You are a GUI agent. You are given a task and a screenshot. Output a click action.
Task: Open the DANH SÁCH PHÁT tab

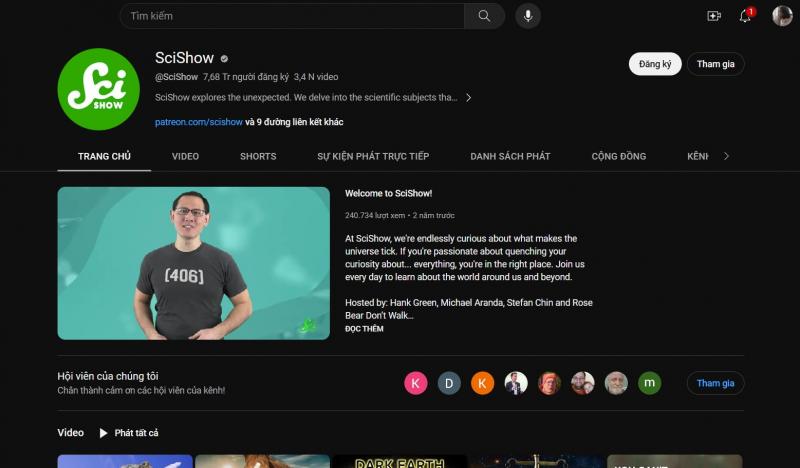click(x=510, y=156)
